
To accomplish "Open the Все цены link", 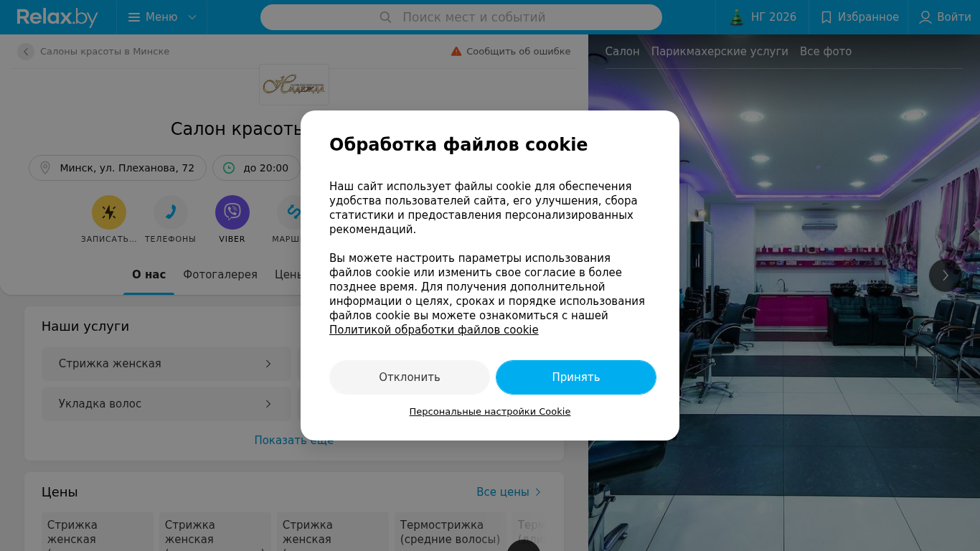I will tap(509, 492).
